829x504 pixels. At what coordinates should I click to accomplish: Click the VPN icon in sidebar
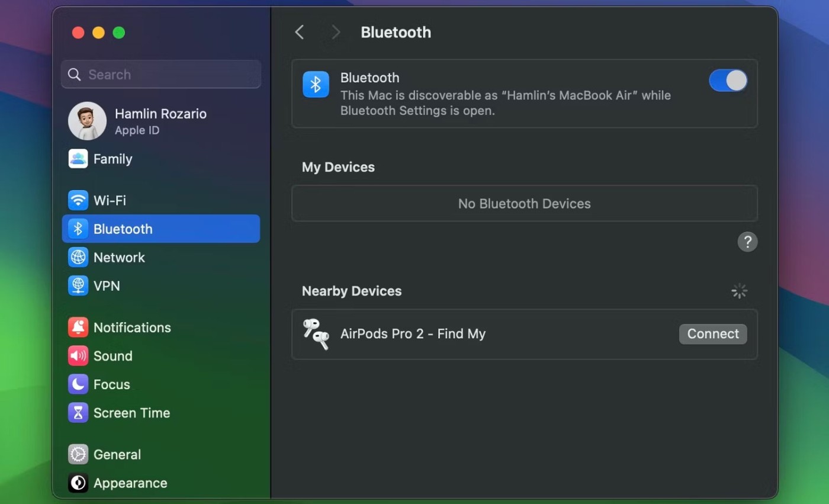(x=78, y=286)
